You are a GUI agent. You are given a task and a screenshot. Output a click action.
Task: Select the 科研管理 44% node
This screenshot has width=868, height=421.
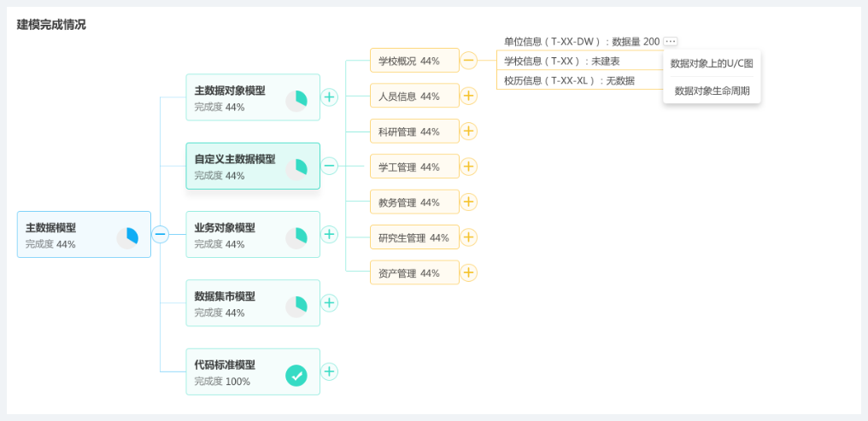pos(414,132)
